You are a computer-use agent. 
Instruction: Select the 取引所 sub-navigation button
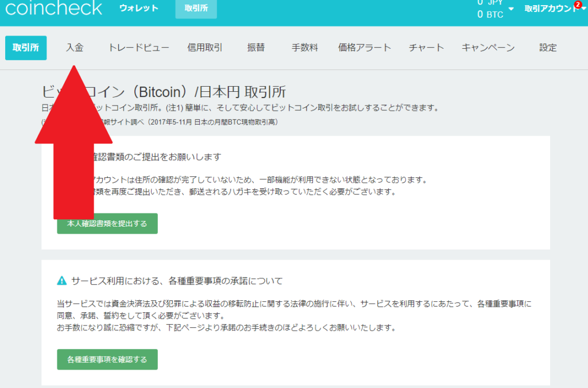point(26,48)
